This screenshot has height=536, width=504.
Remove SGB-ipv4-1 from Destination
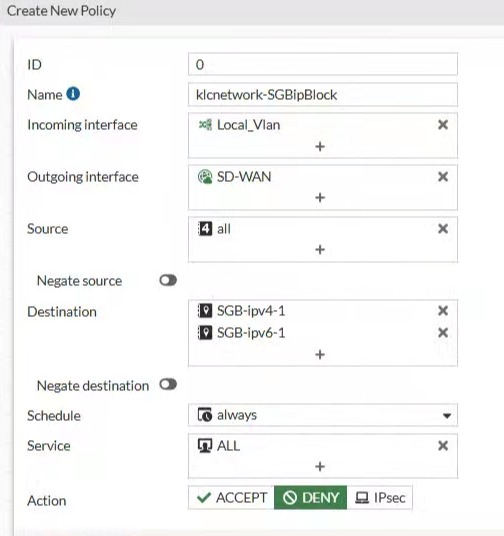[443, 311]
